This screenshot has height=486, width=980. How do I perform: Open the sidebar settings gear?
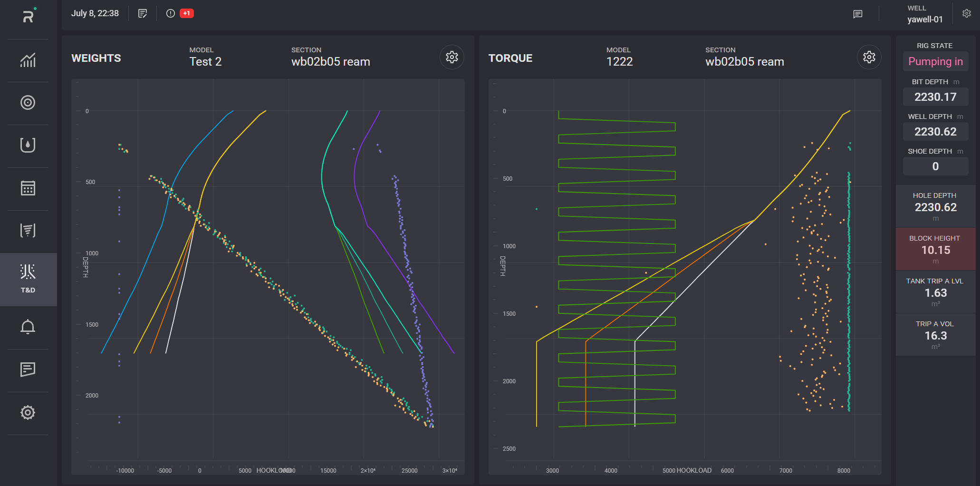(x=28, y=412)
